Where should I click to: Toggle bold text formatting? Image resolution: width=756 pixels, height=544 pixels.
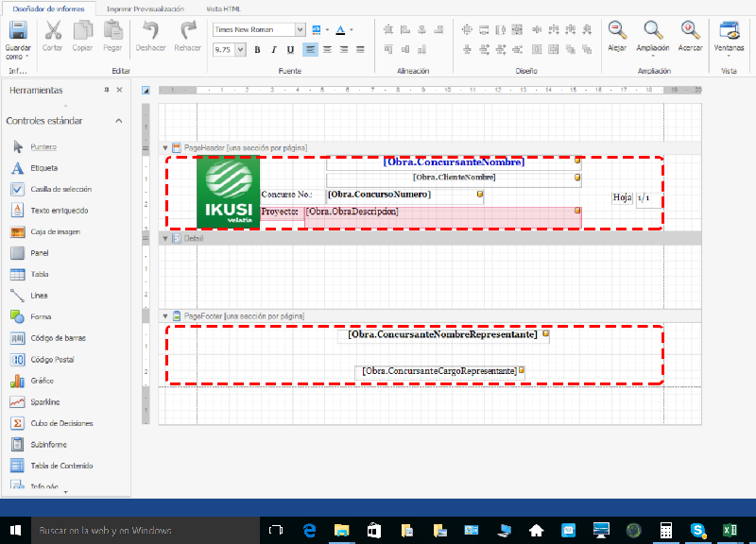[256, 50]
